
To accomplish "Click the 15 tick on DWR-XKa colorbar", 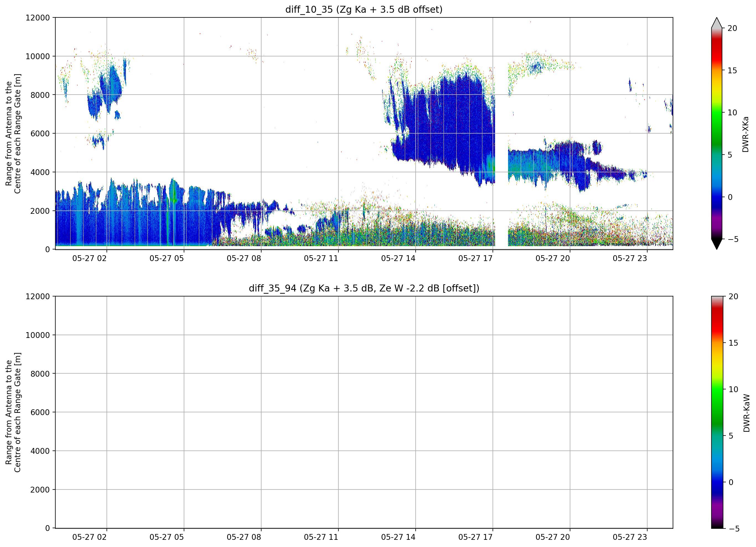I will click(x=732, y=70).
